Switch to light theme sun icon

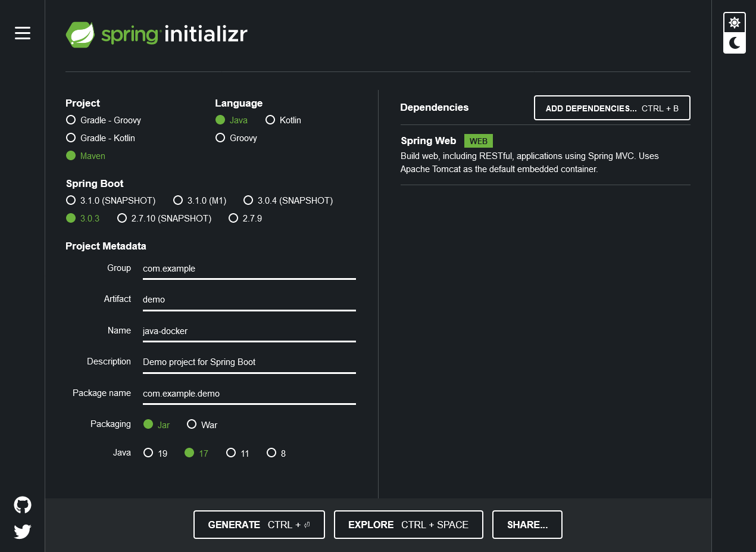[735, 23]
